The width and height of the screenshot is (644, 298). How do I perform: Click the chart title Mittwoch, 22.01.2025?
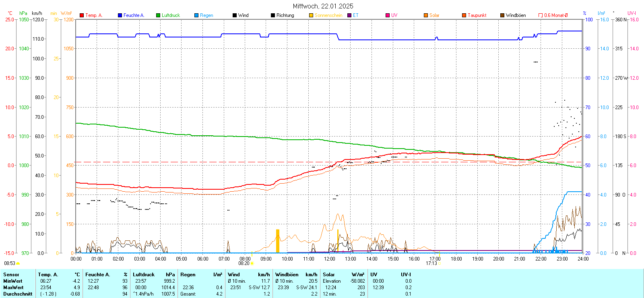coord(323,6)
